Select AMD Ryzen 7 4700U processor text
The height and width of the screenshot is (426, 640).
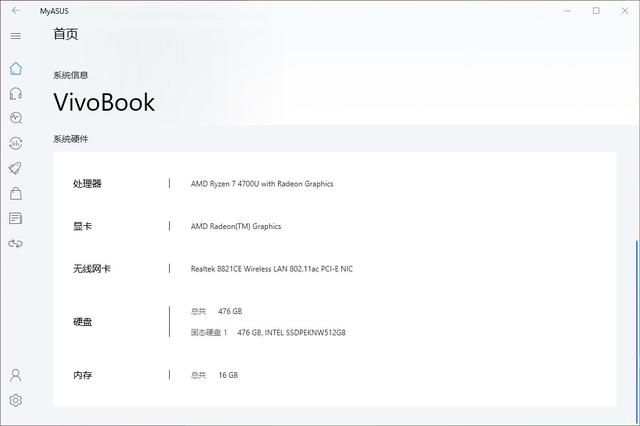pyautogui.click(x=262, y=184)
